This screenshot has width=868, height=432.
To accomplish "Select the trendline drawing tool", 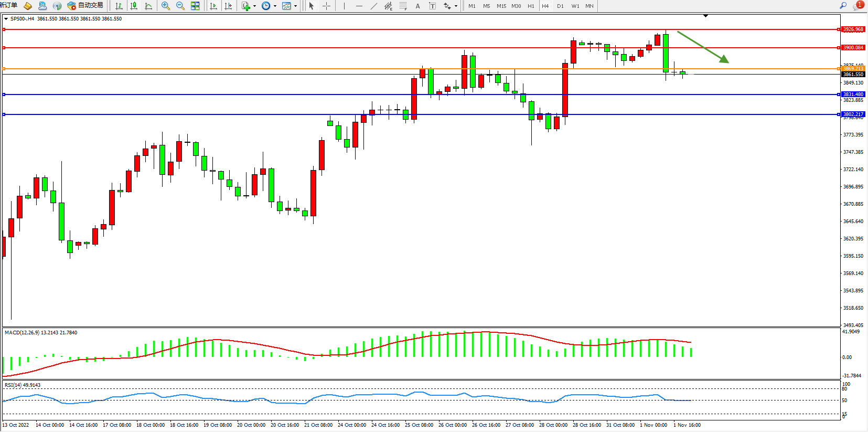I will pyautogui.click(x=373, y=6).
